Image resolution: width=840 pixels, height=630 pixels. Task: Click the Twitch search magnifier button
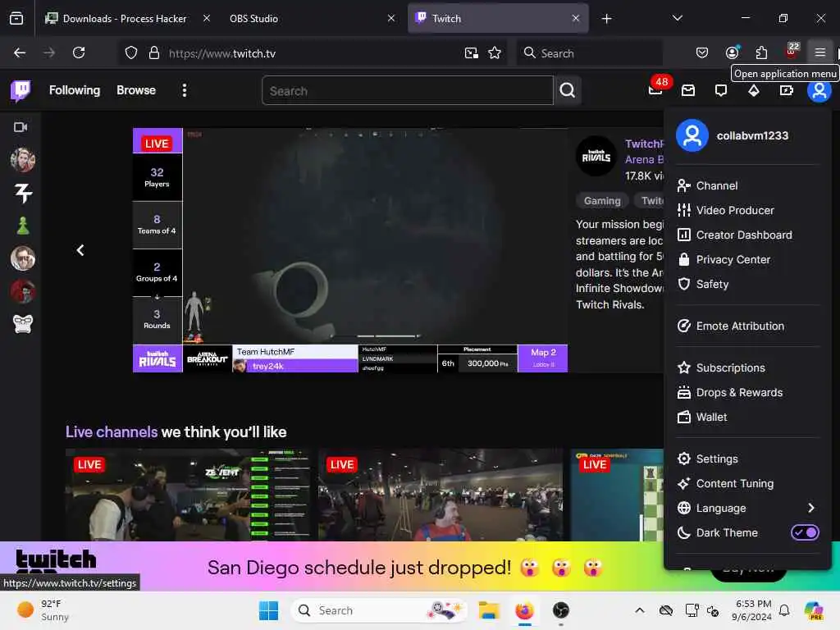(568, 90)
